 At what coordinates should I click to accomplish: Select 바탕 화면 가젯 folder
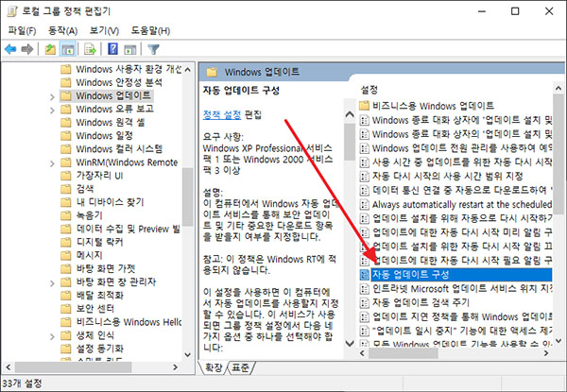tap(106, 268)
